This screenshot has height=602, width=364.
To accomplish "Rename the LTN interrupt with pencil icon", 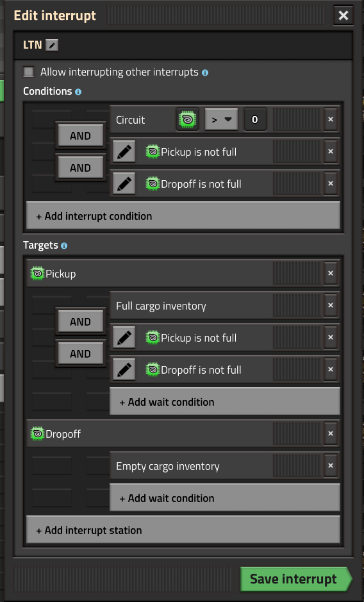I will [x=52, y=46].
